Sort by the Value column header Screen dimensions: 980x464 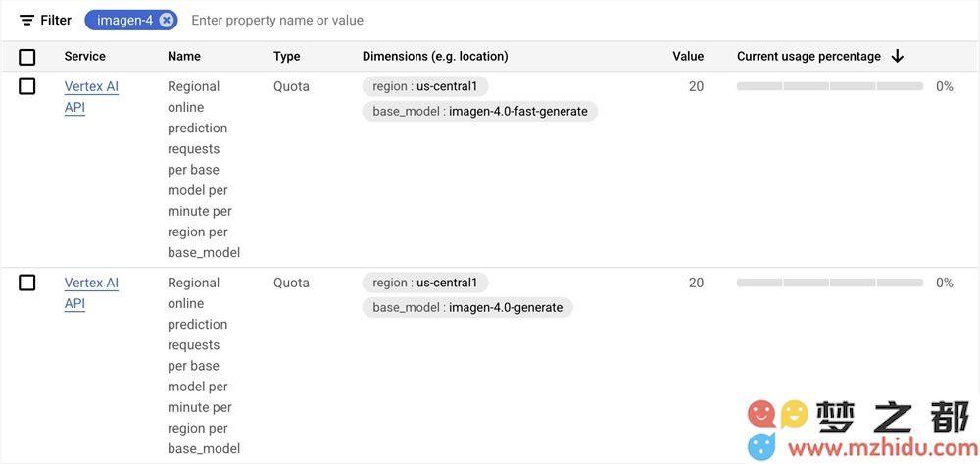pyautogui.click(x=688, y=56)
